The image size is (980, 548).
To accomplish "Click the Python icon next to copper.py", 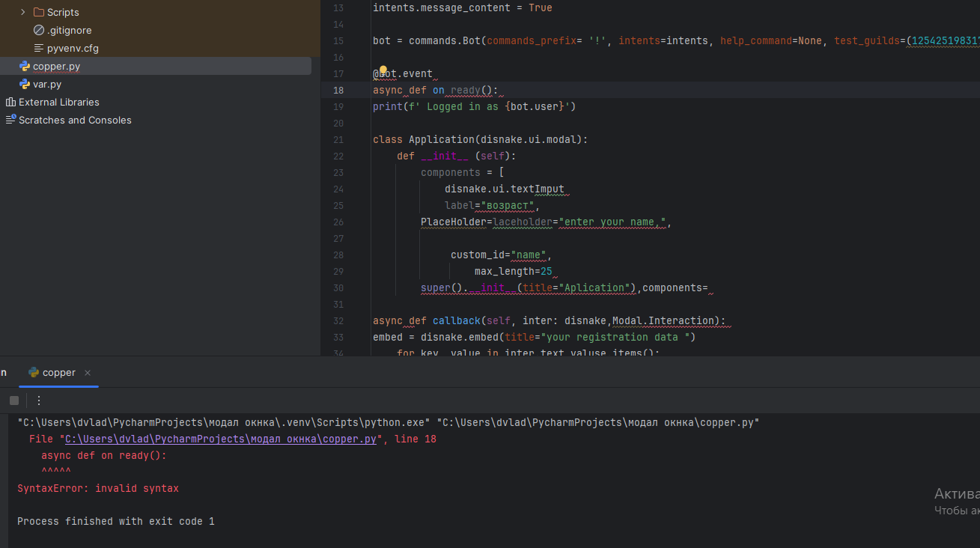I will tap(25, 67).
